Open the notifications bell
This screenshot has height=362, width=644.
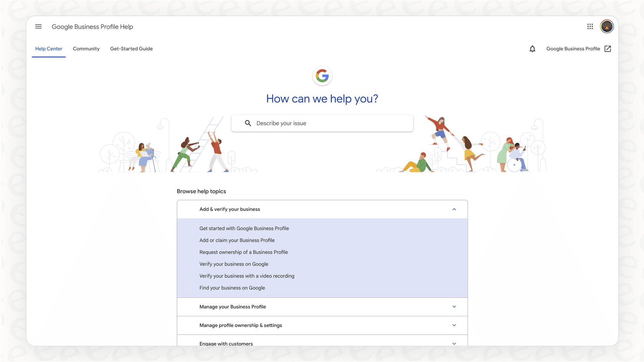[532, 49]
